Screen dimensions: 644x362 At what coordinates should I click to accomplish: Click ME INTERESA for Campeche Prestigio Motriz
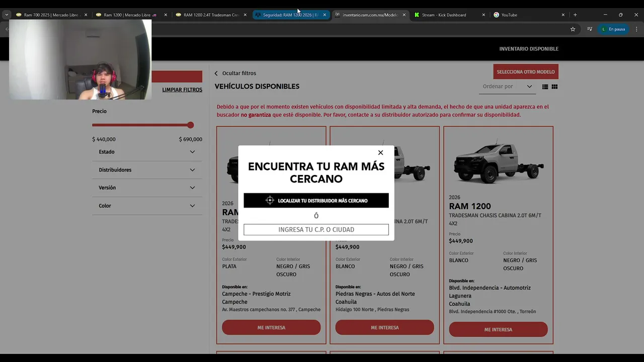271,327
